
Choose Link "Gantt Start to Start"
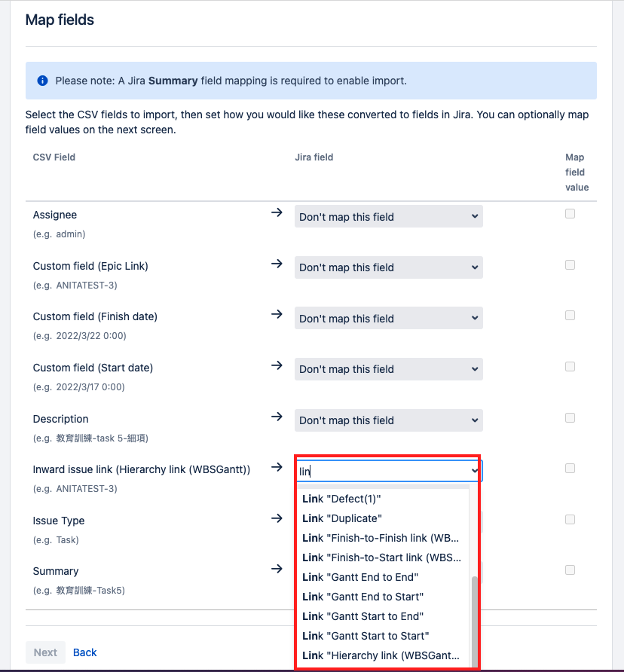point(384,636)
